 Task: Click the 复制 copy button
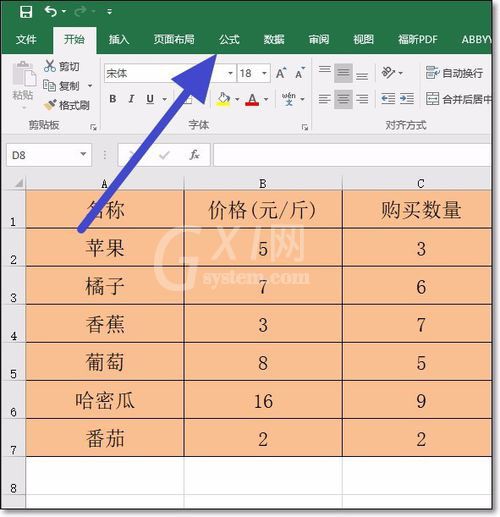click(x=62, y=86)
